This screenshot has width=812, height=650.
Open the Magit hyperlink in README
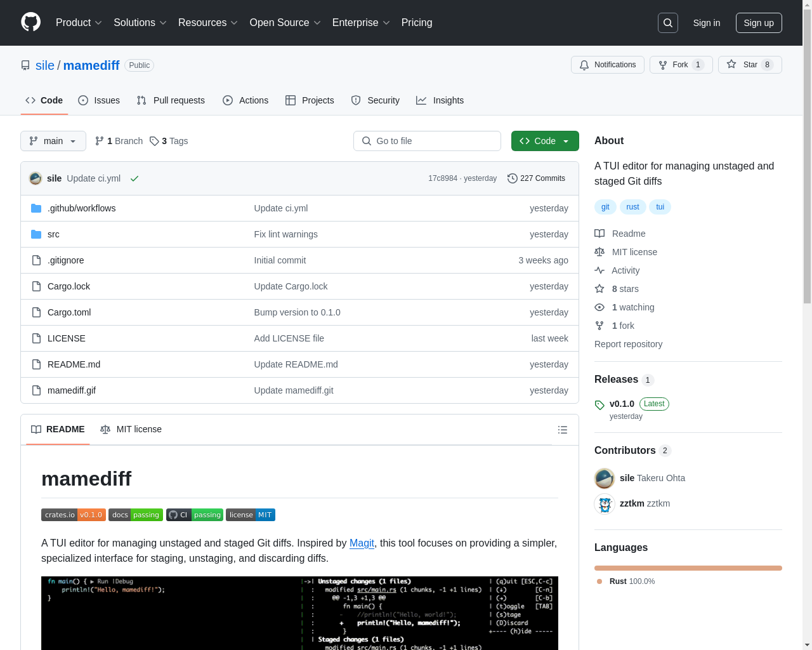click(362, 543)
